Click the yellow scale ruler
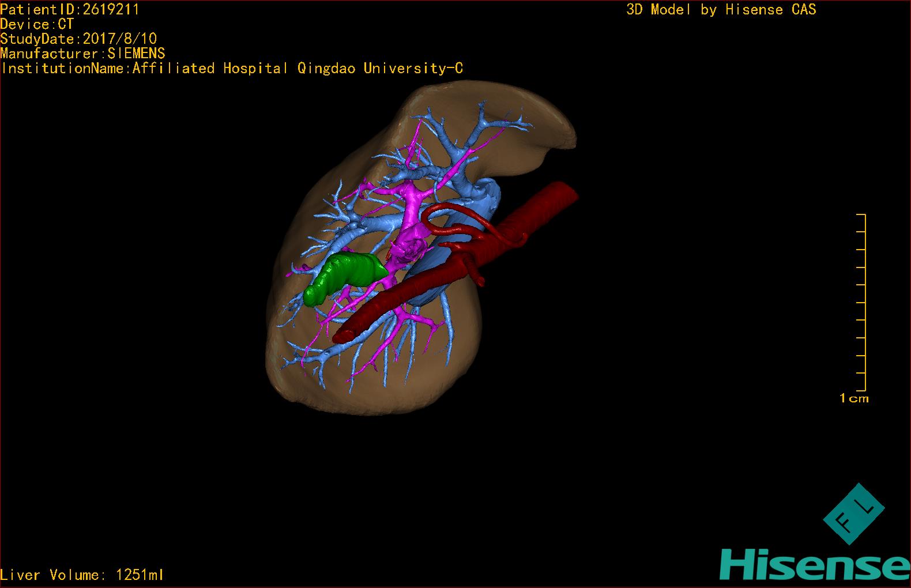The width and height of the screenshot is (911, 588). pyautogui.click(x=861, y=302)
